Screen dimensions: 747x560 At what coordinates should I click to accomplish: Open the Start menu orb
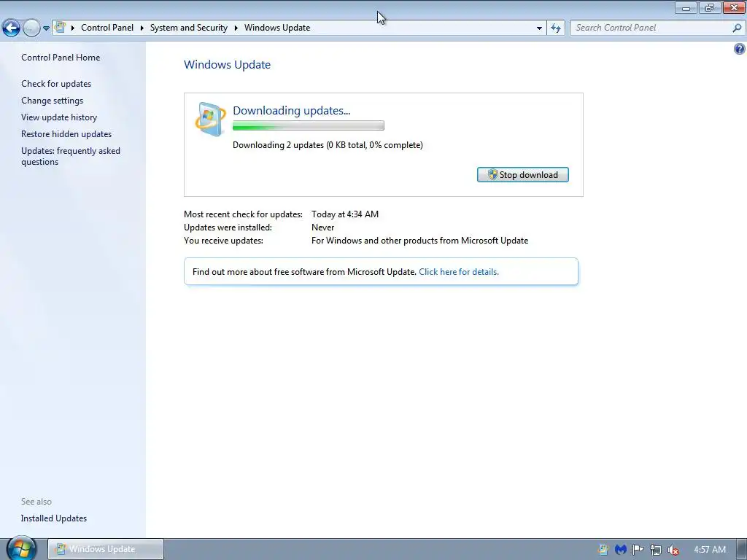tap(21, 548)
